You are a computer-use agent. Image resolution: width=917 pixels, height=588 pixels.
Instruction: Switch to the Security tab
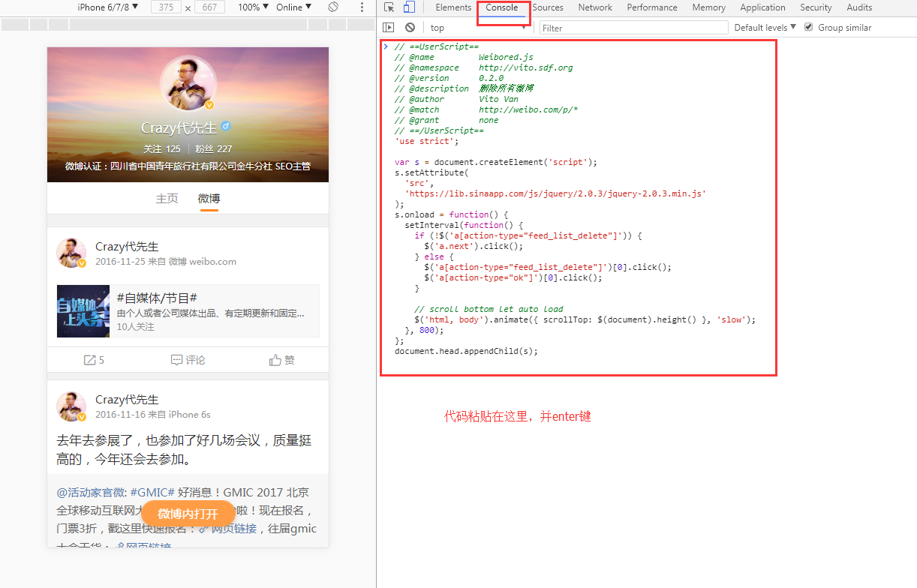pos(816,7)
